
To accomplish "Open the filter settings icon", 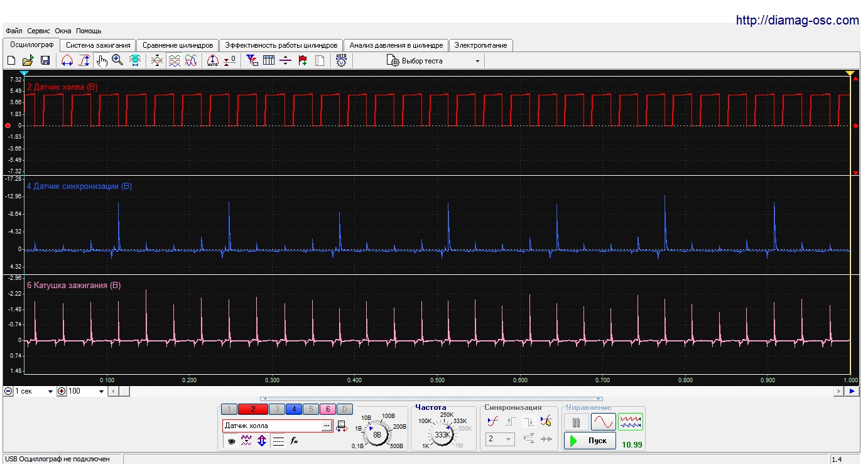I will (x=252, y=61).
